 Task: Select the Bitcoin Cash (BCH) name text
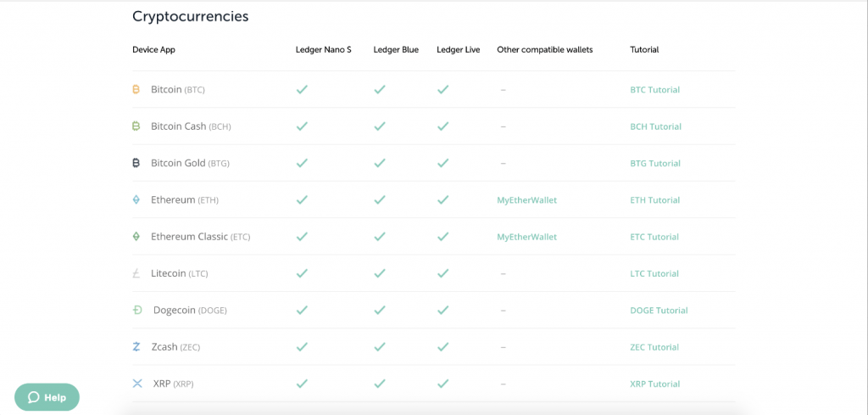191,126
